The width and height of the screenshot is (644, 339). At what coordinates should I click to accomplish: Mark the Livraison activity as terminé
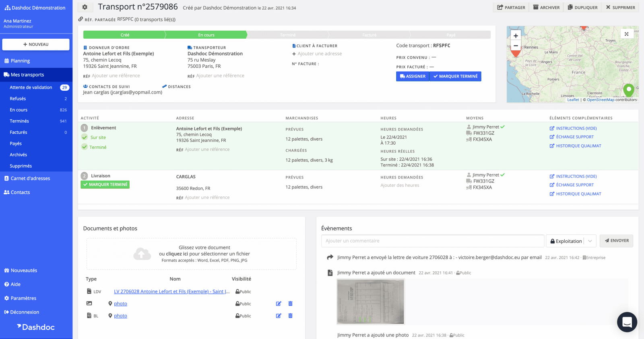click(105, 185)
